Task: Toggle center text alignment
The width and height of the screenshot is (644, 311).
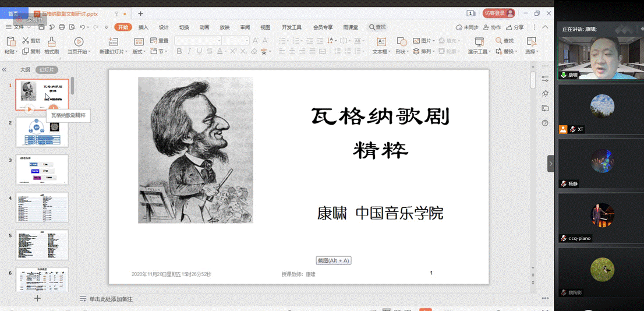Action: pyautogui.click(x=292, y=51)
